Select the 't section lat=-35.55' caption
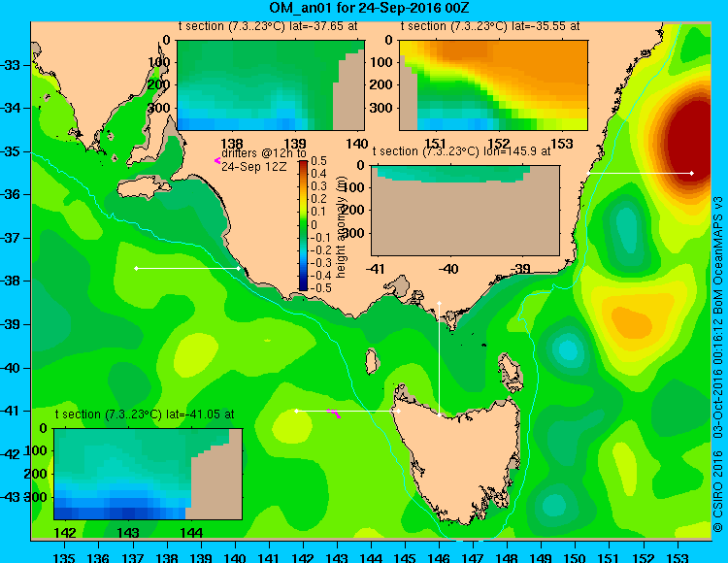 click(490, 26)
